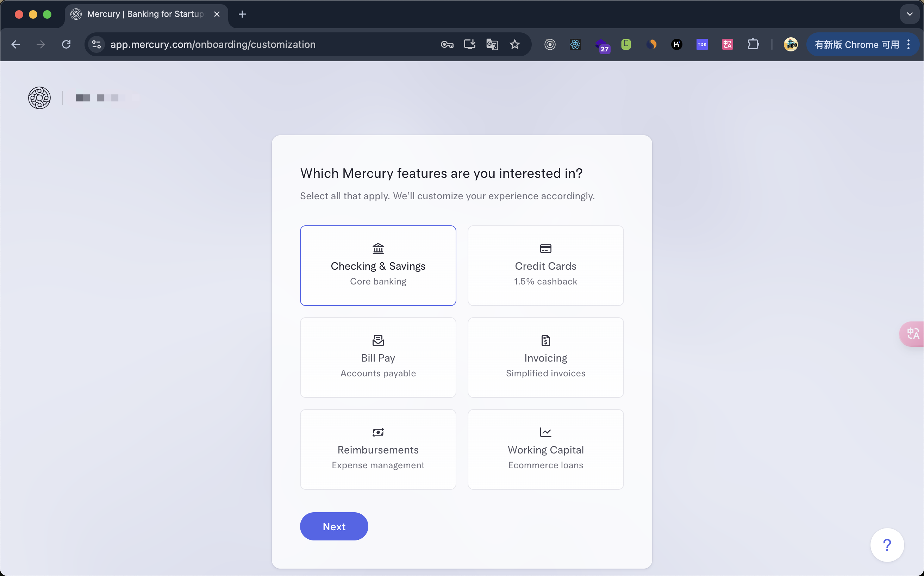
Task: Bookmark this page with the star icon
Action: pos(515,45)
